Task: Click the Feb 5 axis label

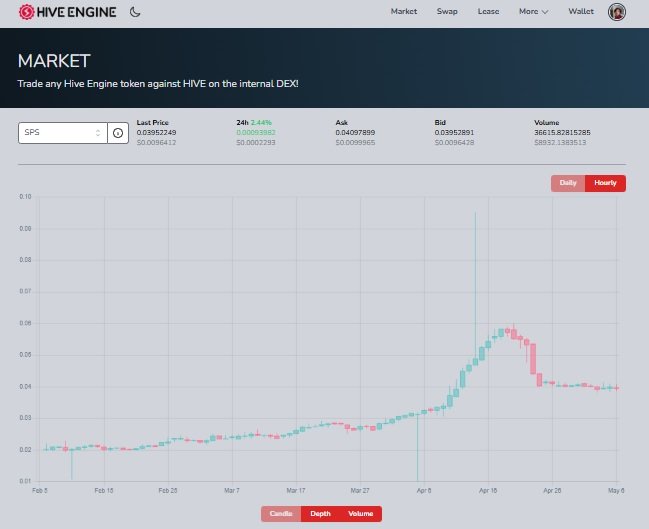Action: click(40, 491)
